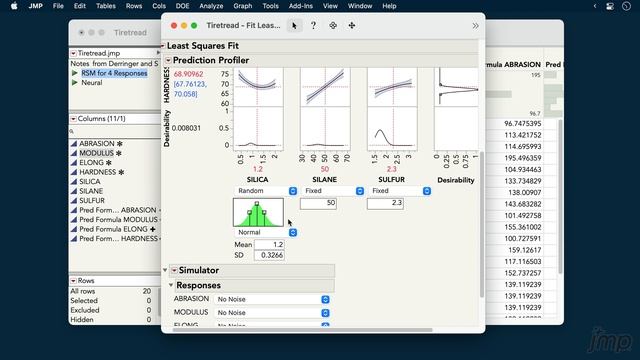Image resolution: width=640 pixels, height=360 pixels.
Task: Click the SILICA hardness profiler plot
Action: (x=258, y=87)
